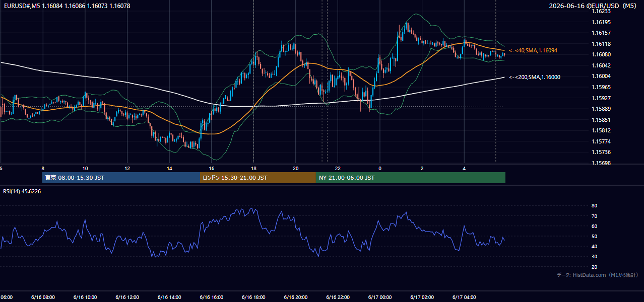Click hour label 16 below the price chart
Image resolution: width=644 pixels, height=302 pixels.
tap(212, 168)
